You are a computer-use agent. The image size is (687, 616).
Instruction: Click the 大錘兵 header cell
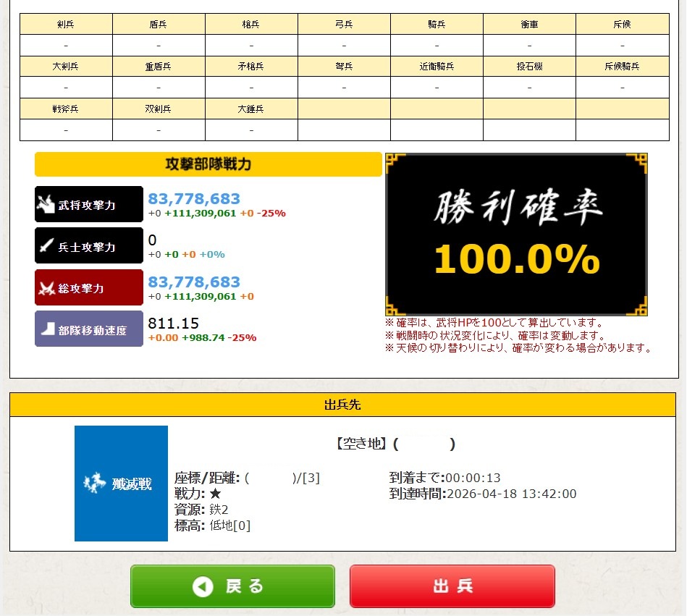point(251,109)
